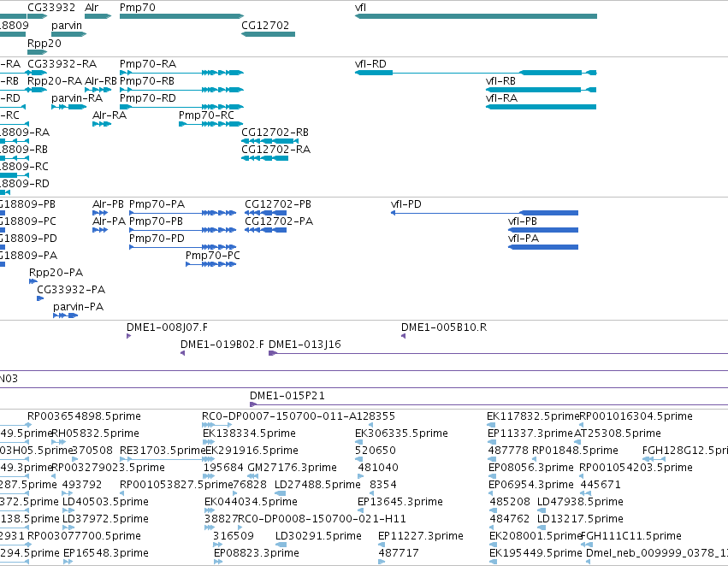Viewport: 728px width, 566px height.
Task: Click transcript parvin-RA
Action: [x=68, y=107]
